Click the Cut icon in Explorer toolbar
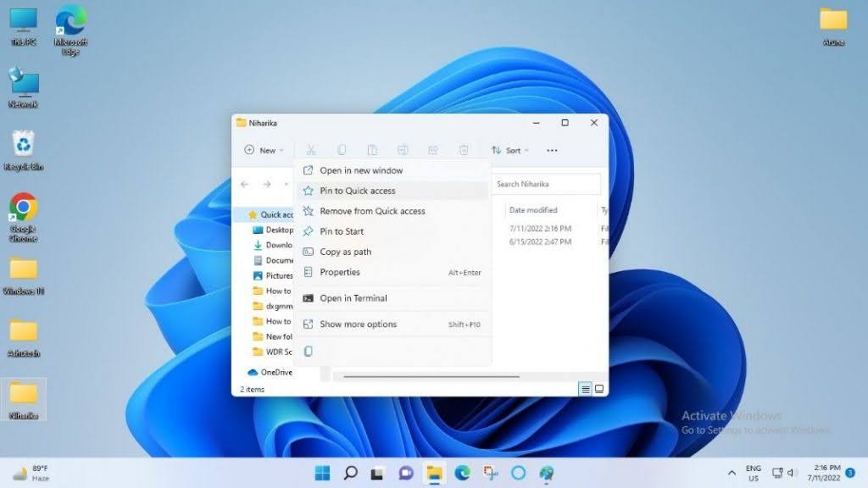Image resolution: width=868 pixels, height=488 pixels. [x=311, y=150]
